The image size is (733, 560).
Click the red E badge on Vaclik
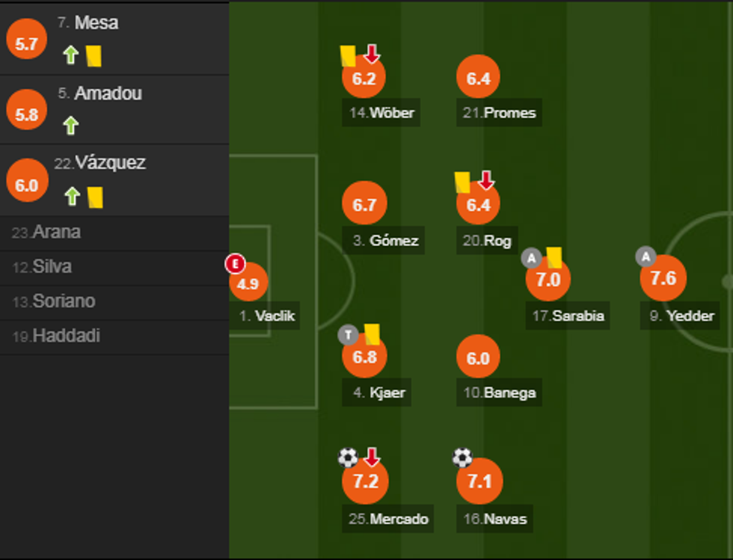coord(234,263)
